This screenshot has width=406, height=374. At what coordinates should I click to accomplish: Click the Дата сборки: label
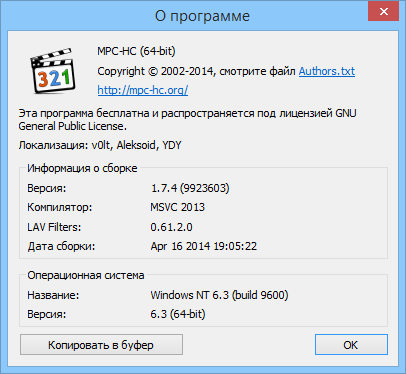pyautogui.click(x=61, y=247)
